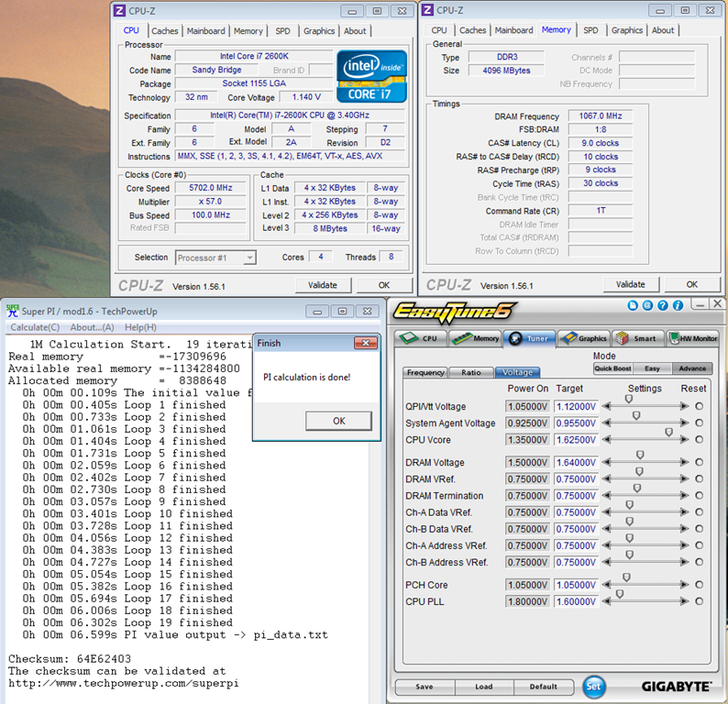Click the Intel Core i7 logo in CPU-Z
The height and width of the screenshot is (704, 728).
coord(372,77)
